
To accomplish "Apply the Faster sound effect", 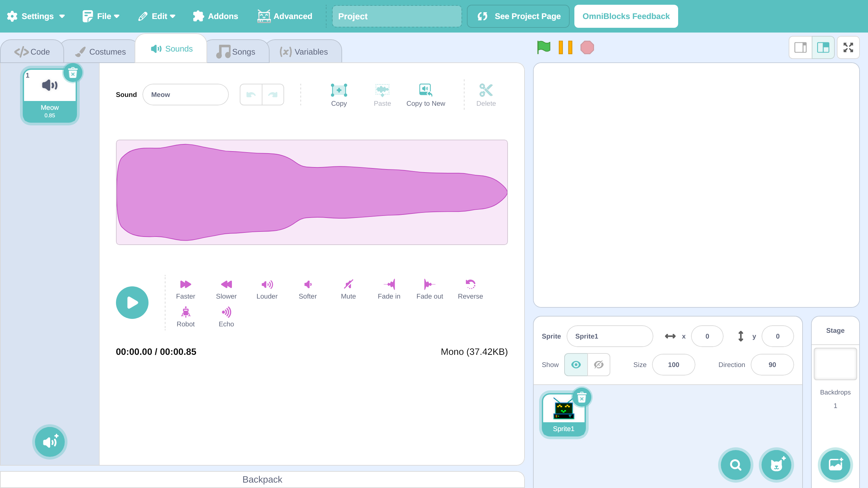I will click(185, 289).
